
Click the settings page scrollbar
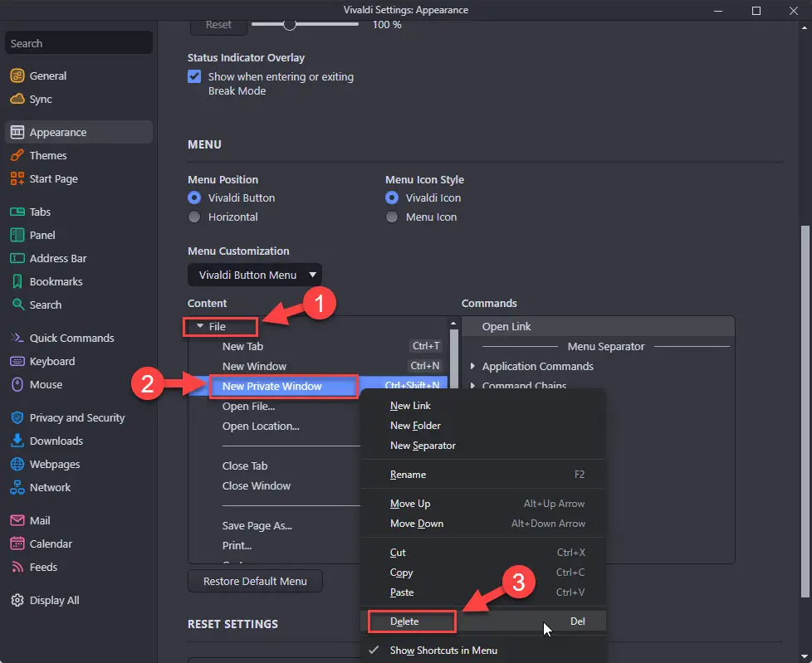[x=805, y=412]
